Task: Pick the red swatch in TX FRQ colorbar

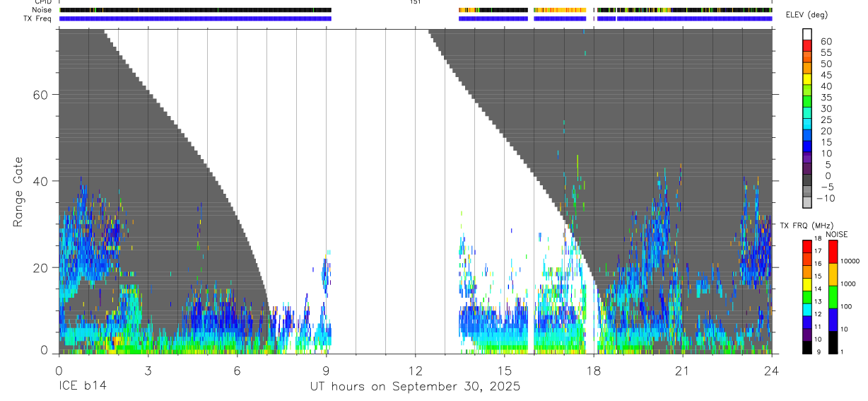Action: 807,246
